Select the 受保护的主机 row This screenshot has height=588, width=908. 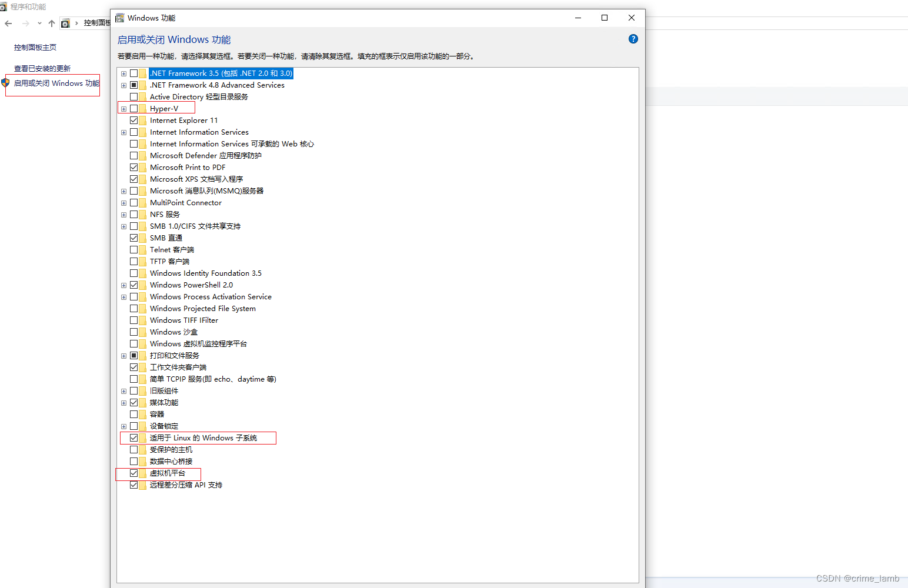click(171, 450)
